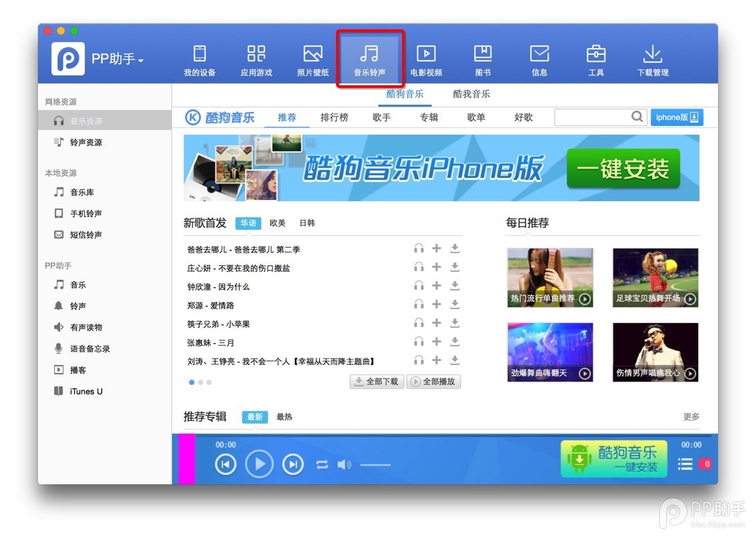
Task: Open the 图书 books section
Action: click(x=483, y=60)
